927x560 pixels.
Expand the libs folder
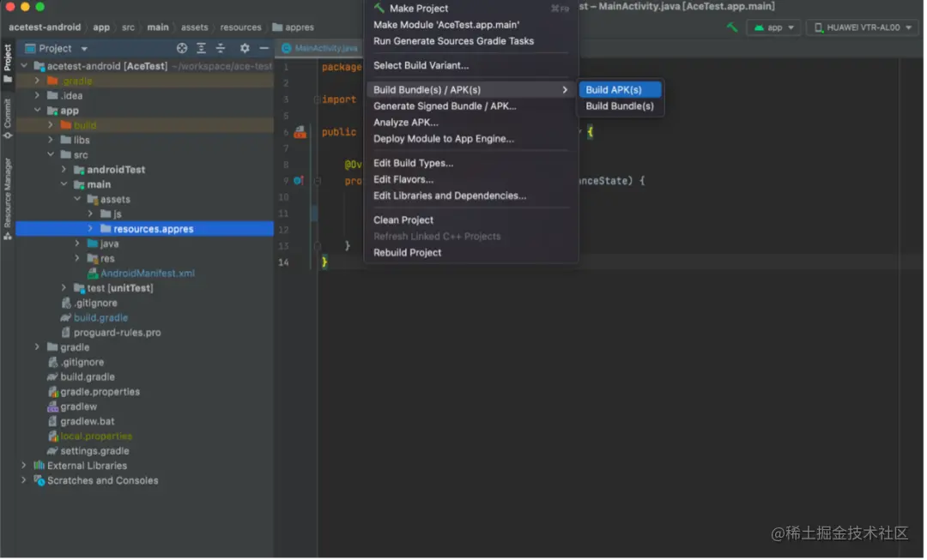click(51, 140)
